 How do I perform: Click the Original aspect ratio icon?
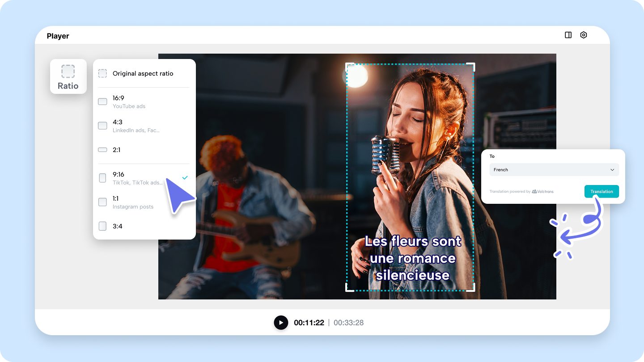coord(102,73)
